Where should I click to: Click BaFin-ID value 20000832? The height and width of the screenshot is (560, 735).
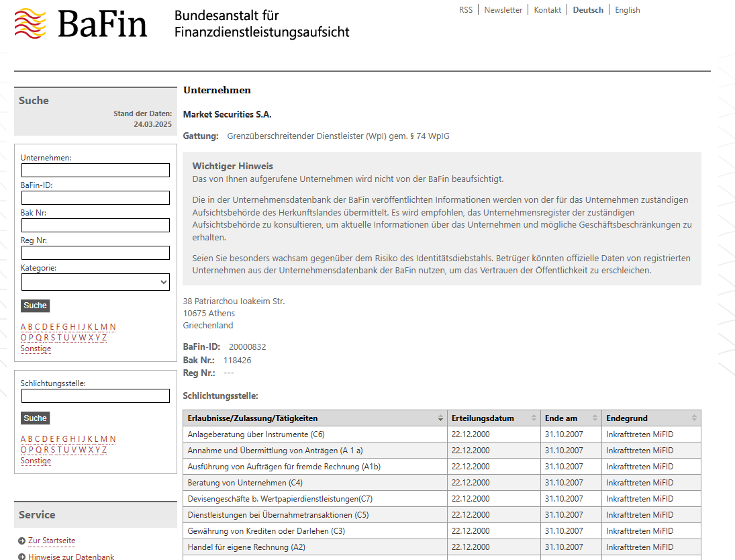coord(248,347)
